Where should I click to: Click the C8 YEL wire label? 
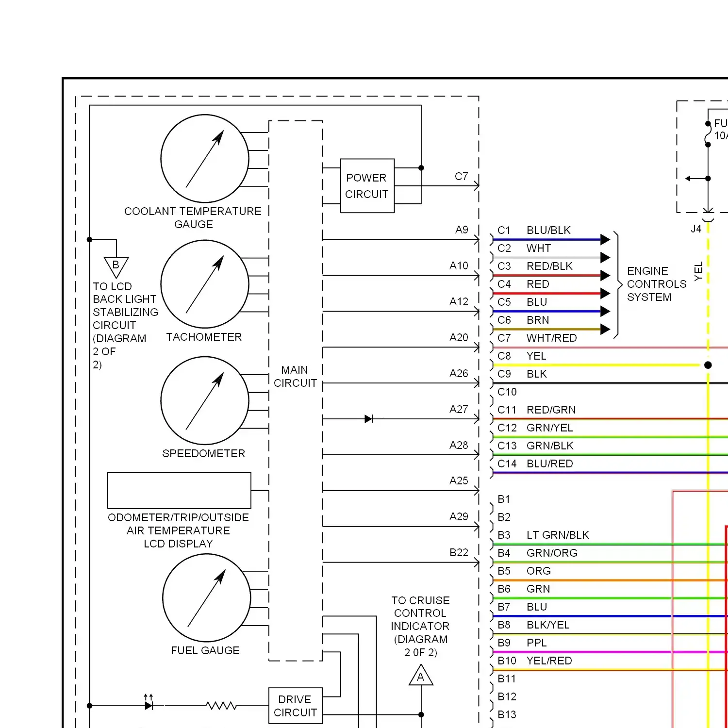(x=522, y=356)
